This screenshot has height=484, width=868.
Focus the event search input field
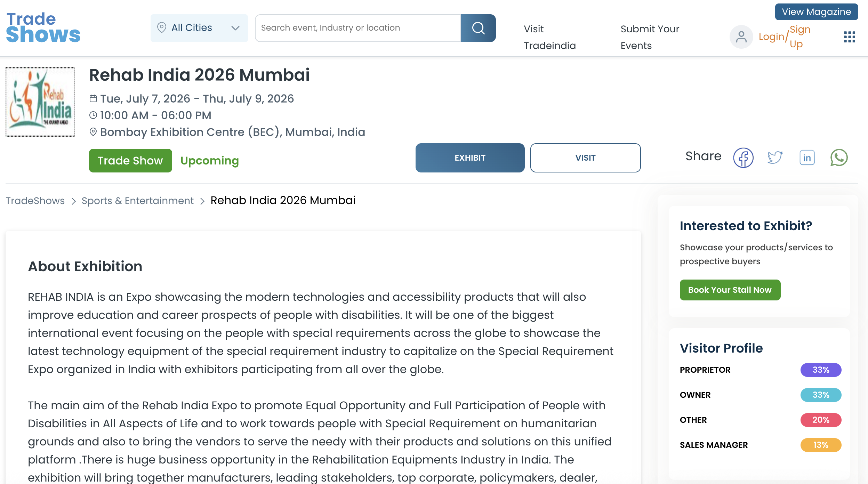pyautogui.click(x=358, y=28)
